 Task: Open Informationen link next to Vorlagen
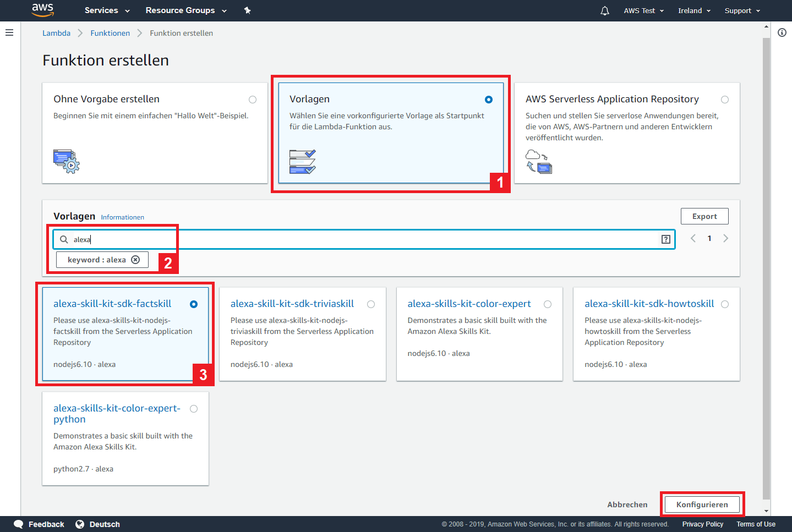click(123, 217)
